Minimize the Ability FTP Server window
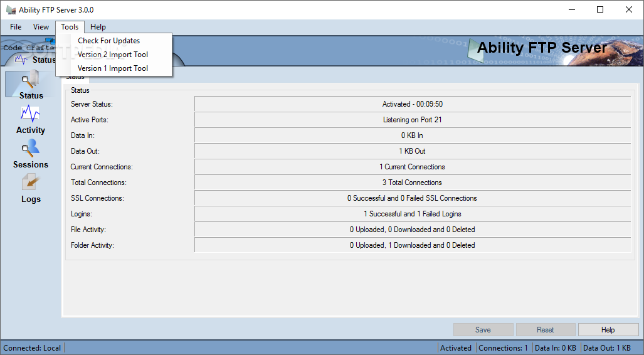Viewport: 644px width, 355px height. [572, 10]
